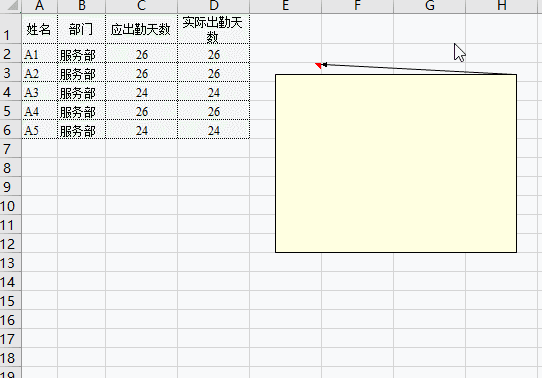Click the 部门 header cell
The height and width of the screenshot is (378, 542).
82,29
